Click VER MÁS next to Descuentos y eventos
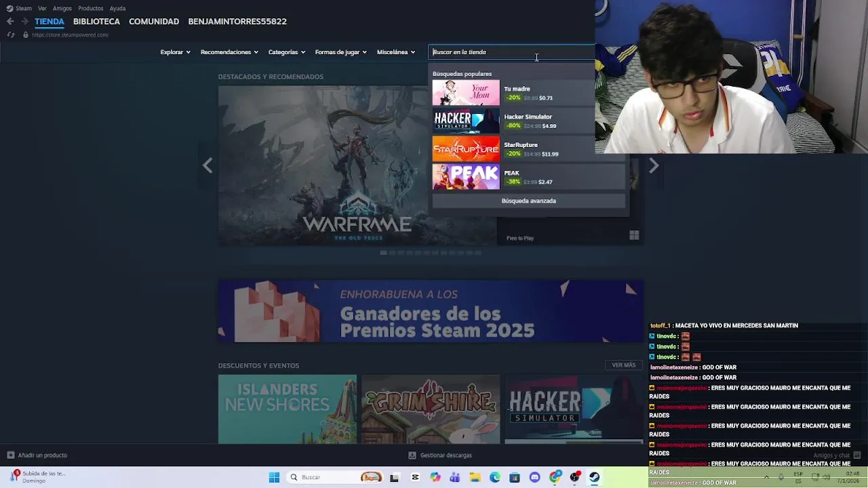868x488 pixels. 623,365
